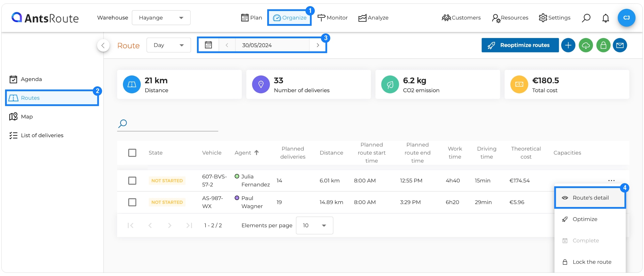This screenshot has width=644, height=276.
Task: Go to the next day arrow
Action: tap(318, 45)
